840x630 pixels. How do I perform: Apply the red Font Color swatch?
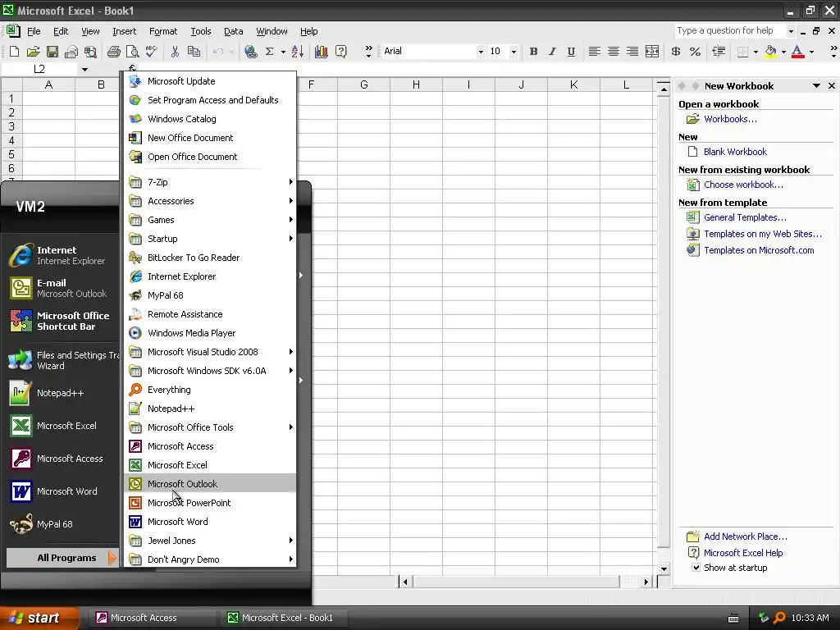797,52
